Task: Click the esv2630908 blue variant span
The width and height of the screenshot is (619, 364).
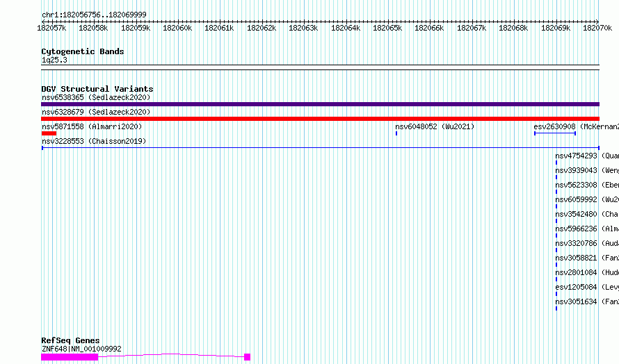Action: click(554, 133)
